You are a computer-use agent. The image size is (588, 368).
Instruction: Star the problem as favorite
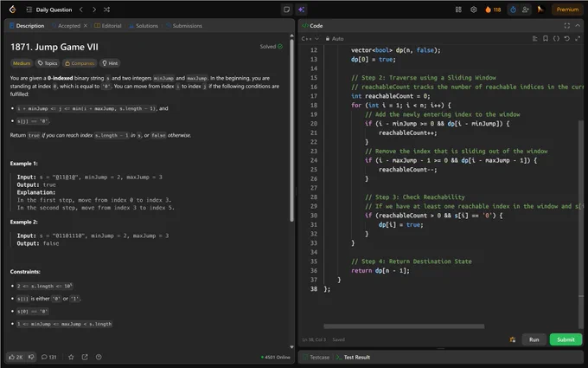pos(71,357)
